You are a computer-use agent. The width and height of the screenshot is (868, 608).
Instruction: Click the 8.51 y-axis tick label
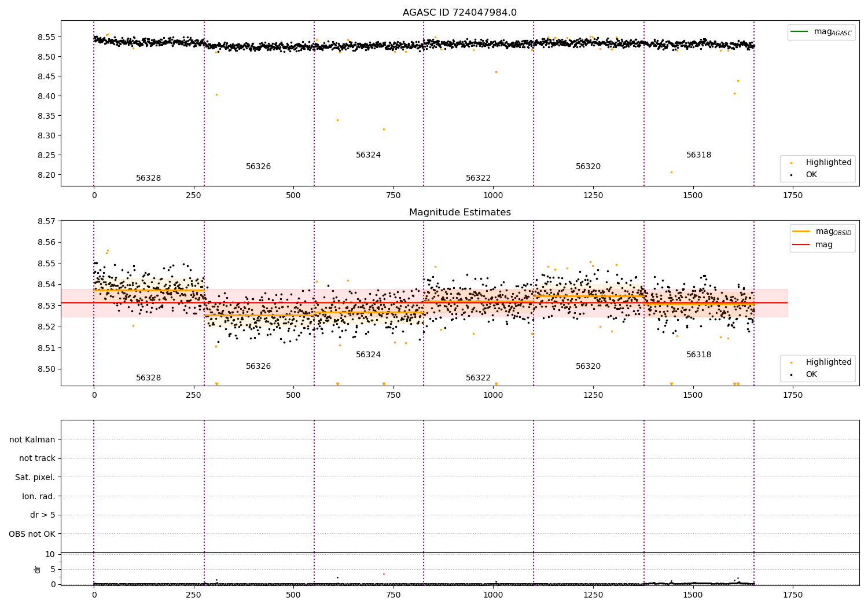[x=47, y=348]
